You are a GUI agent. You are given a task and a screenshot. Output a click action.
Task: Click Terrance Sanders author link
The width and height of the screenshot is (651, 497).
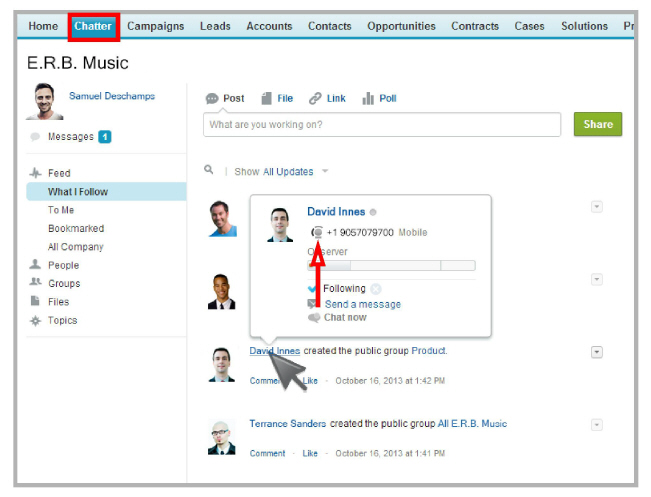pos(287,424)
